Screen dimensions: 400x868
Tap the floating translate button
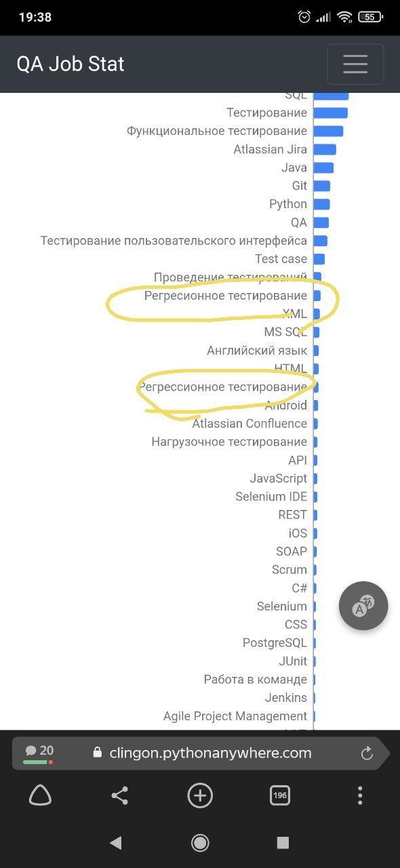pyautogui.click(x=364, y=606)
